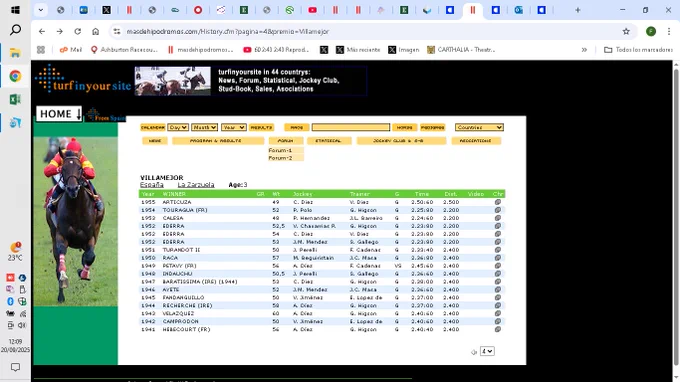Open the CARTHALIA bookmark

pos(461,50)
